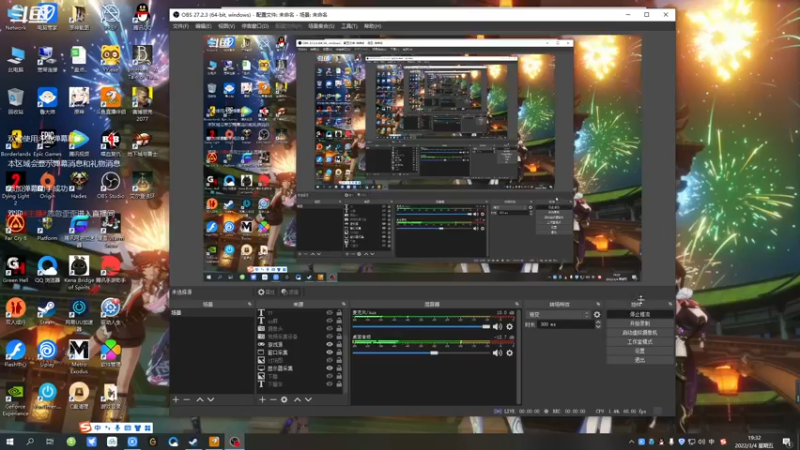
Task: Open source properties gear in Sources footer
Action: coord(284,399)
